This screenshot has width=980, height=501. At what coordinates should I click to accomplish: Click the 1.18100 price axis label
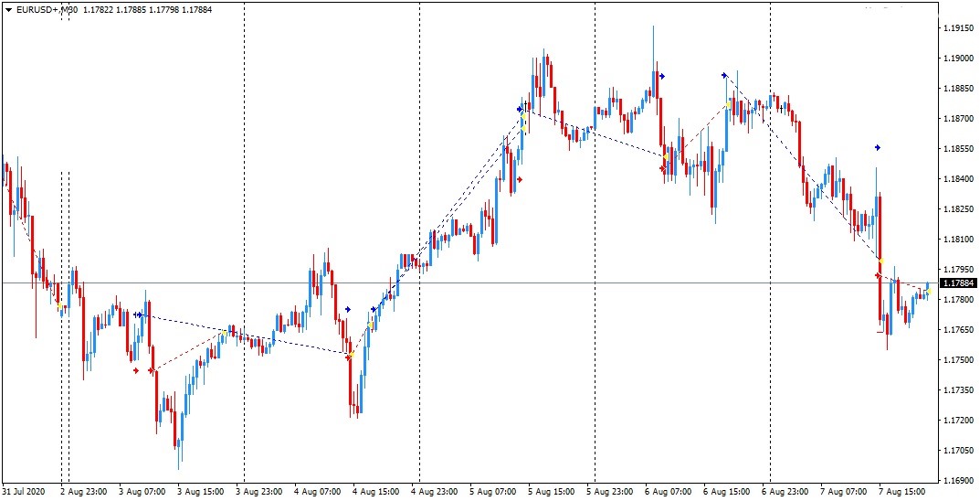958,239
